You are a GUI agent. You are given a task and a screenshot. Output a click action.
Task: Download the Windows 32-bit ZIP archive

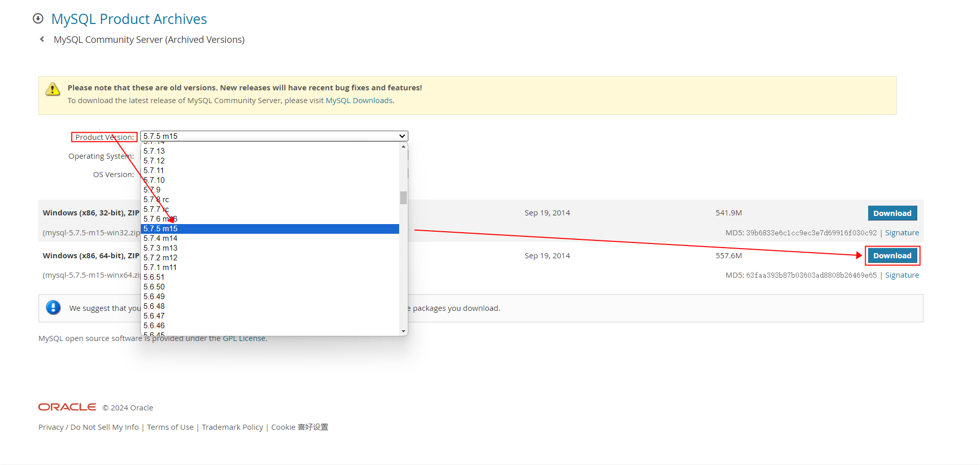[892, 213]
